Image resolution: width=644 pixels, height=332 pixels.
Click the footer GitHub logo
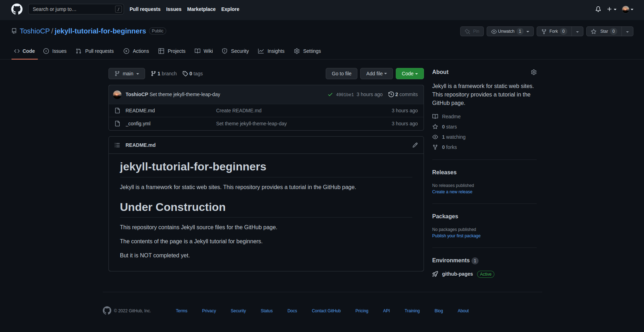pos(107,311)
